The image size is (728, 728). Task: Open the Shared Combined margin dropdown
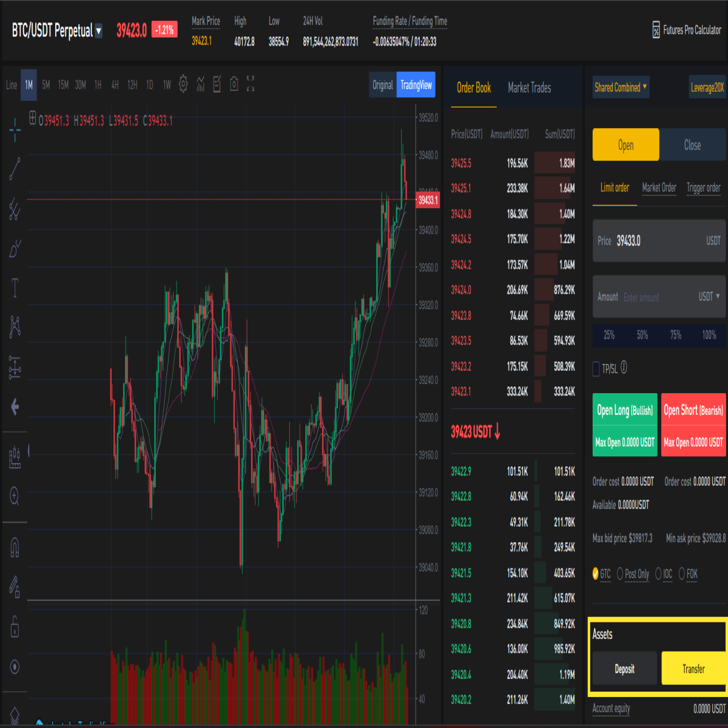tap(621, 87)
